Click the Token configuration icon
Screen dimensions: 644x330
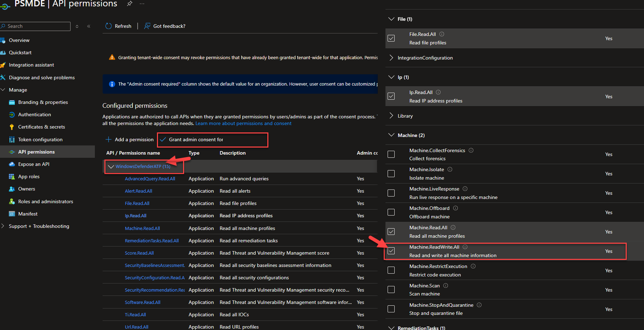tap(12, 139)
